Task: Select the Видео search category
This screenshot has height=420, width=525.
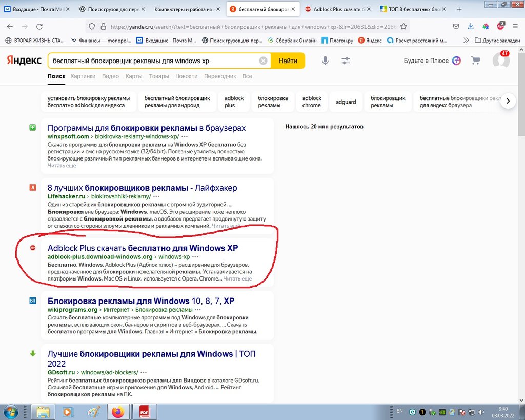Action: 111,76
